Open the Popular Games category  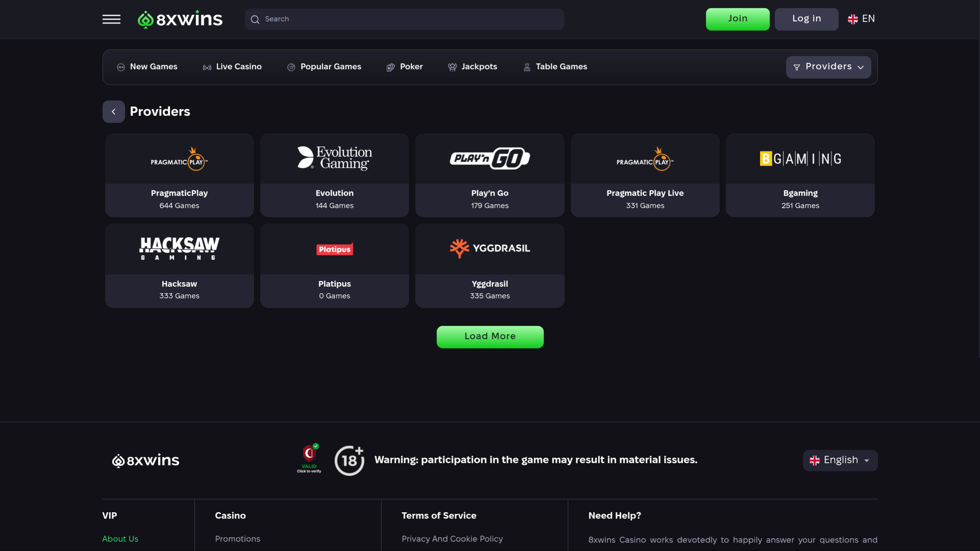(x=324, y=67)
